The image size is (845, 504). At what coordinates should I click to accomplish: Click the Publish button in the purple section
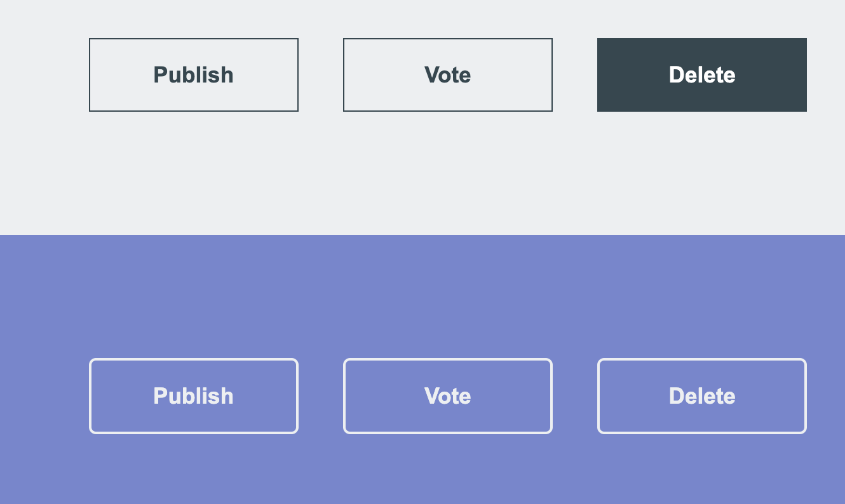point(193,396)
